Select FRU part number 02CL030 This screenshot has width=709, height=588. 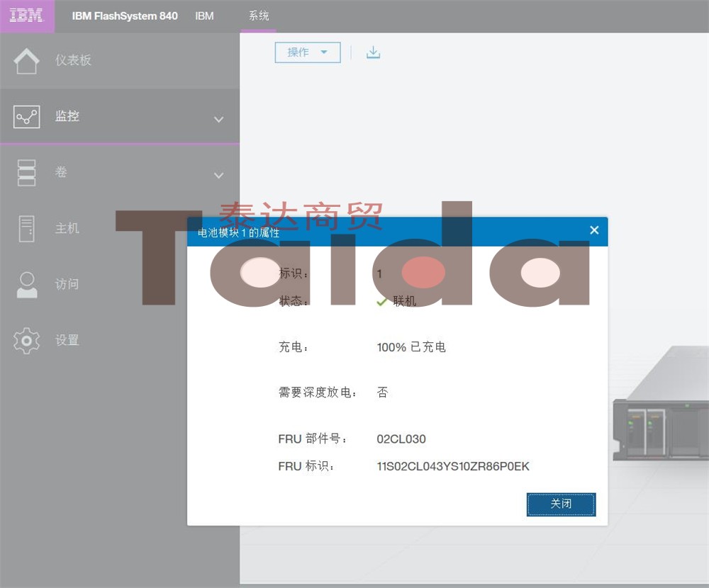[401, 439]
